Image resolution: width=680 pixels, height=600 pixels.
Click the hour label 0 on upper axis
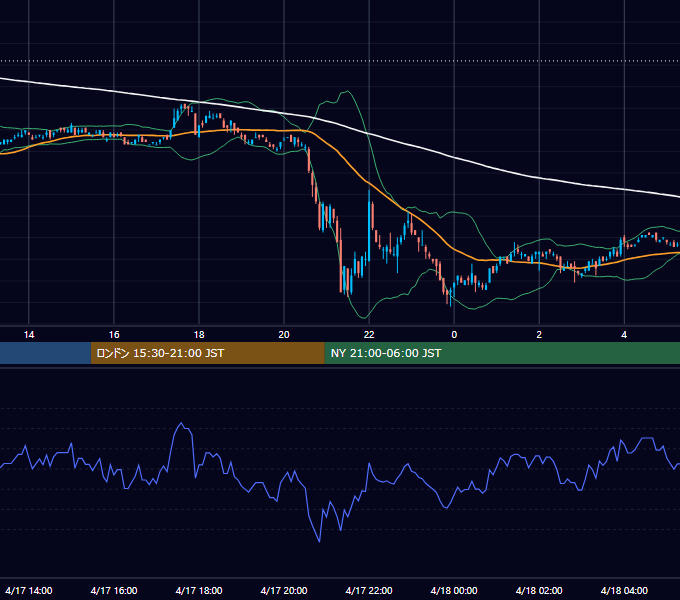(454, 335)
